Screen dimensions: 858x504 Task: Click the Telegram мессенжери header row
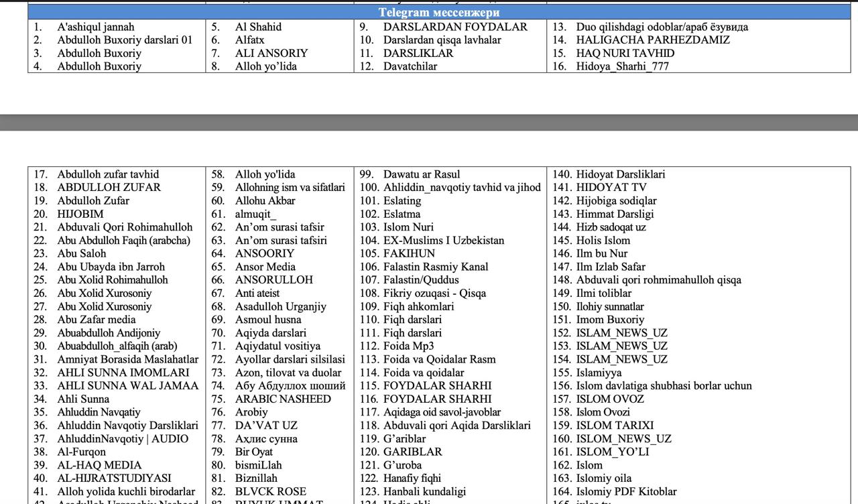click(439, 12)
